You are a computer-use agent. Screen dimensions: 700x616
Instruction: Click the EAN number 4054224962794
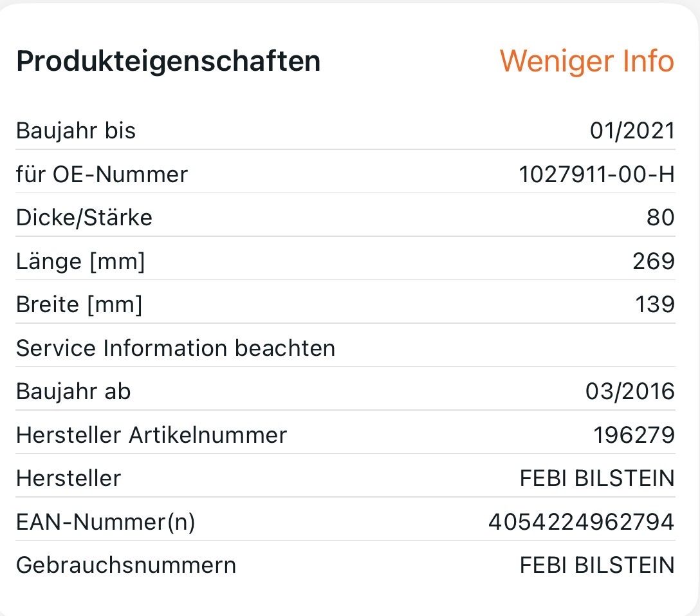pos(581,522)
